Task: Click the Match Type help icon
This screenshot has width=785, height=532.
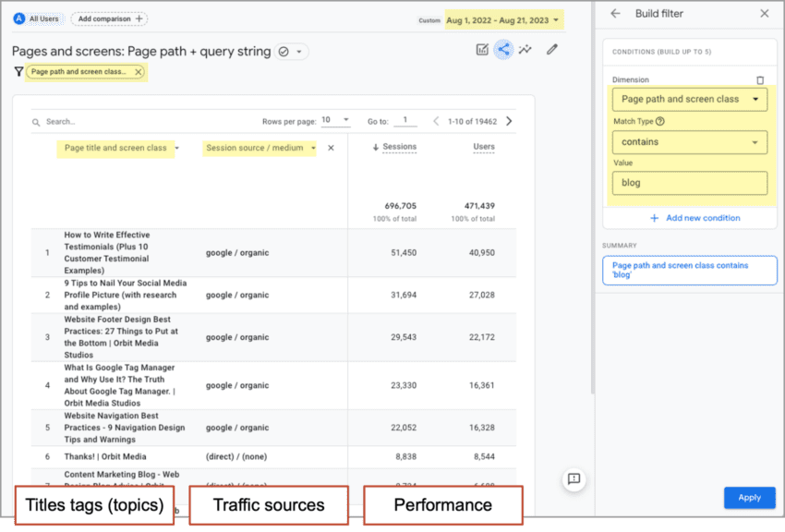Action: click(660, 121)
